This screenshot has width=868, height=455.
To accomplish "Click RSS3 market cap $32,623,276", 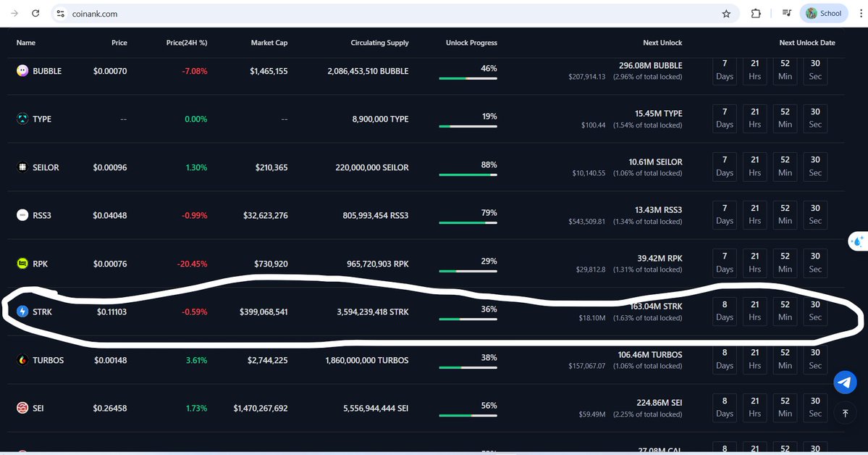I will [266, 215].
